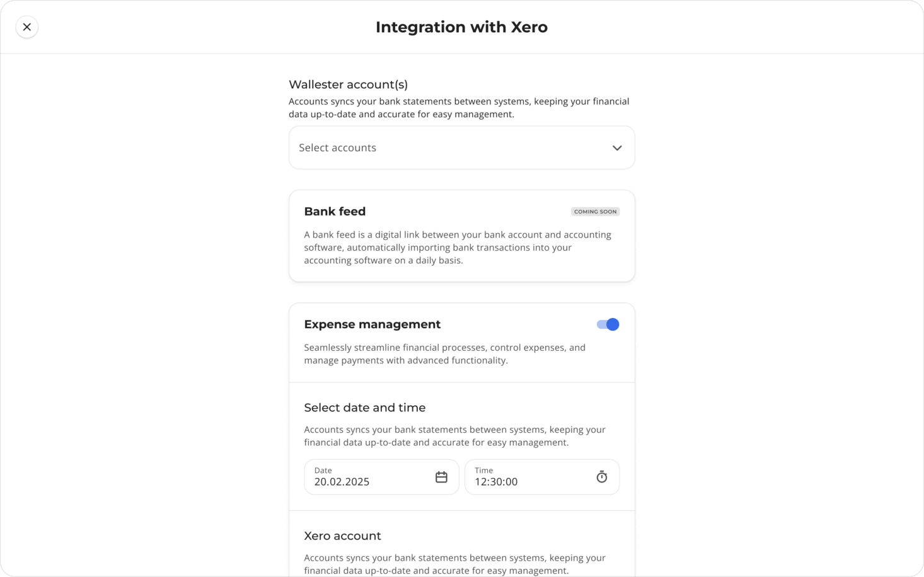The height and width of the screenshot is (577, 924).
Task: Click the small Date field label
Action: click(323, 471)
